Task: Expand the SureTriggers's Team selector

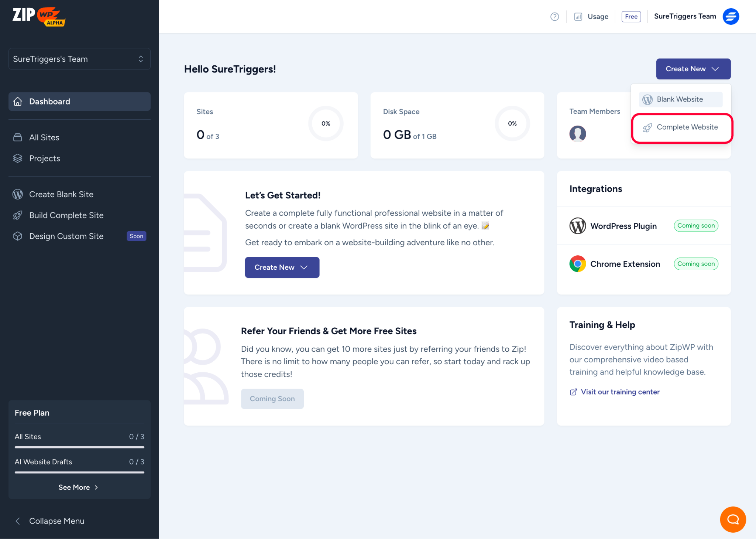Action: pyautogui.click(x=79, y=59)
